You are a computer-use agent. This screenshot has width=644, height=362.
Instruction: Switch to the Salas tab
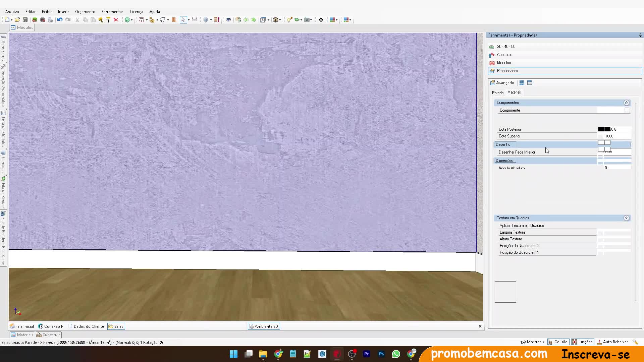116,326
